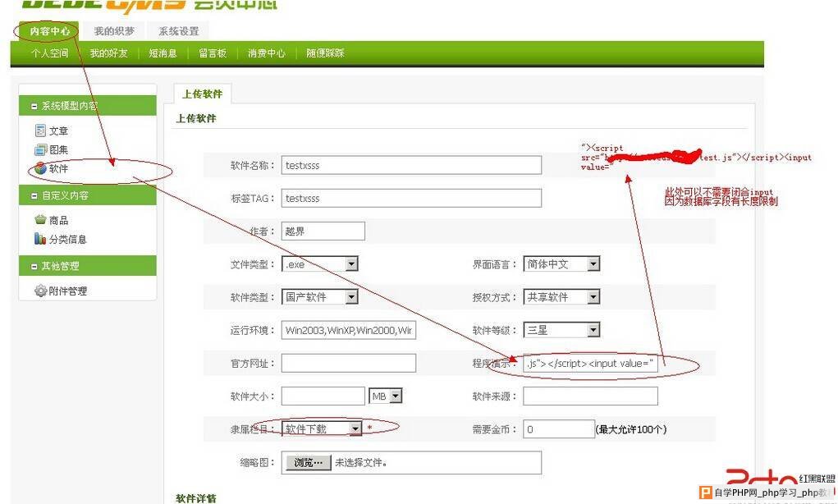The height and width of the screenshot is (504, 838).
Task: Open the 授权方式 dropdown showing 共享软件
Action: 561,297
